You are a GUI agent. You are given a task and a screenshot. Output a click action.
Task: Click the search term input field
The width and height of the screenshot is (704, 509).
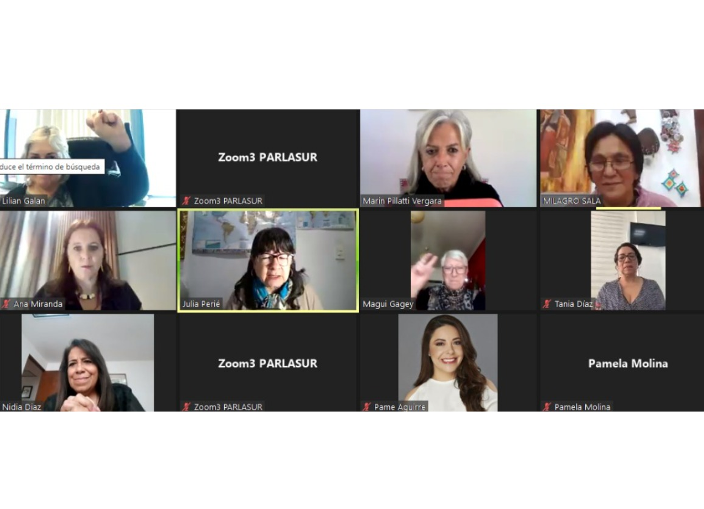52,167
